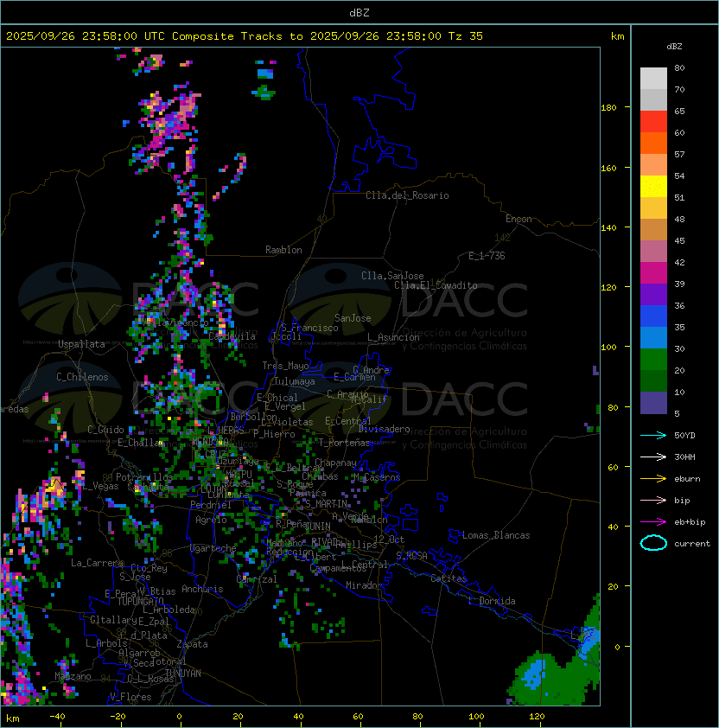Screen dimensions: 719x728
Task: Click the '-40' tick on the horizontal km axis
Action: click(x=57, y=717)
